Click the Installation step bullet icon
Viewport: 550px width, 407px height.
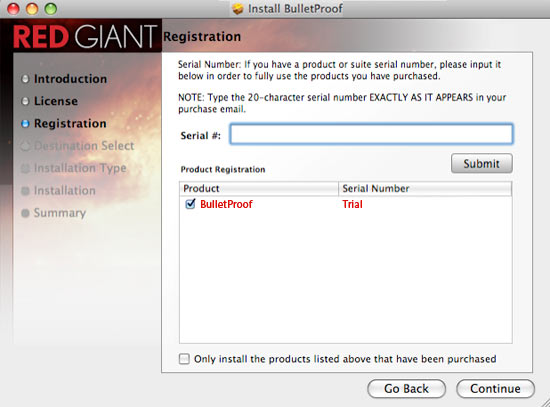(x=25, y=191)
